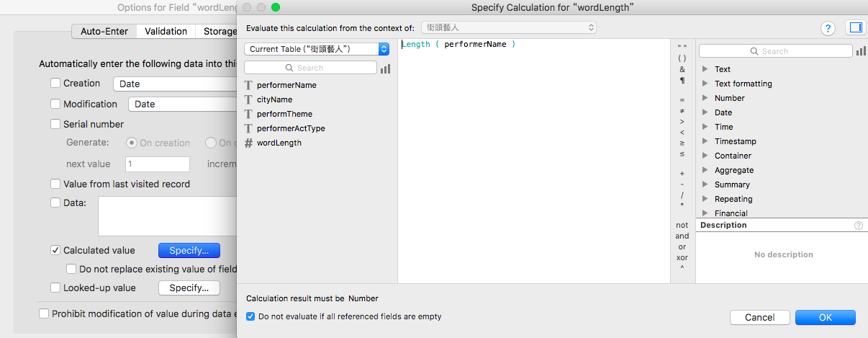
Task: Insert less-than-or-equal operator
Action: coord(682,154)
